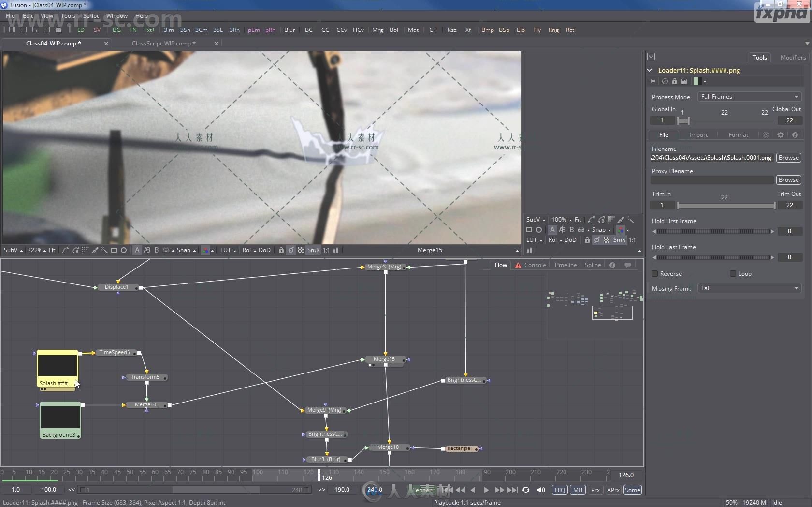This screenshot has width=812, height=507.
Task: Click the SV saver tool in the toolbar
Action: [x=97, y=30]
